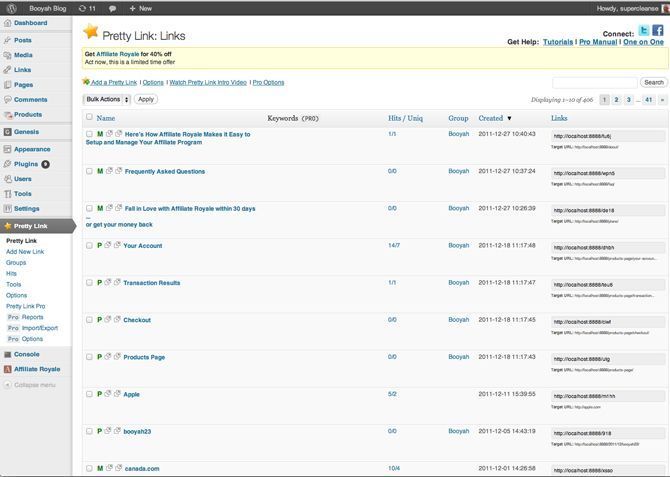
Task: Open the Pro Manual help link
Action: (x=598, y=42)
